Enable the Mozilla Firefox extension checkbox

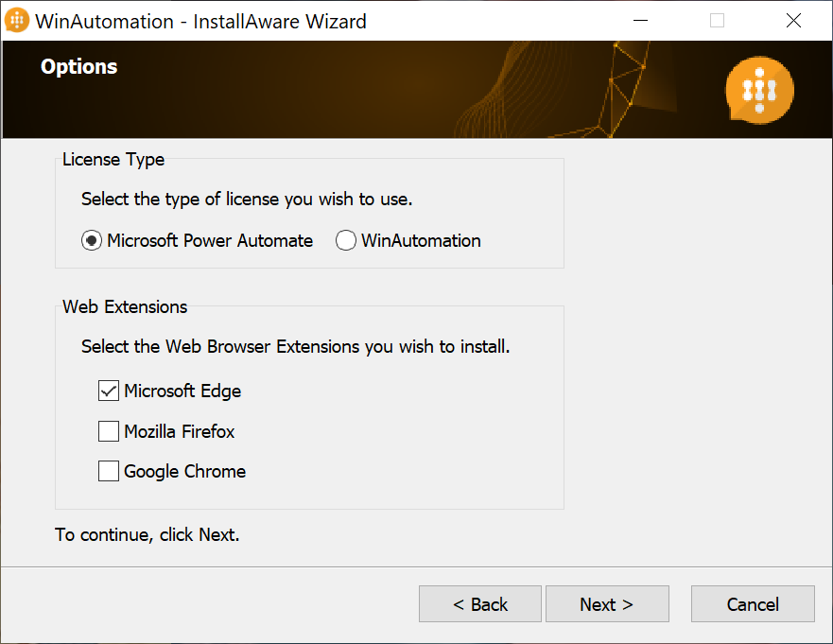point(109,431)
